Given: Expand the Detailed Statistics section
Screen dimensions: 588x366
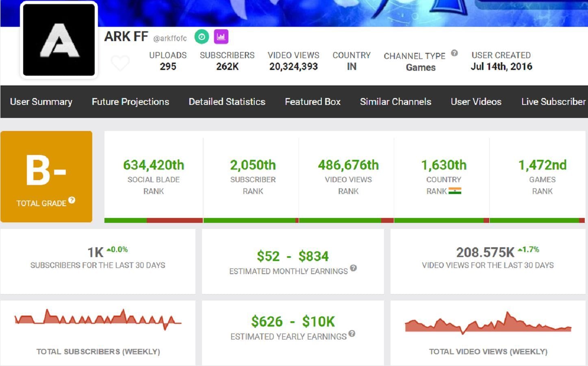Looking at the screenshot, I should 227,102.
